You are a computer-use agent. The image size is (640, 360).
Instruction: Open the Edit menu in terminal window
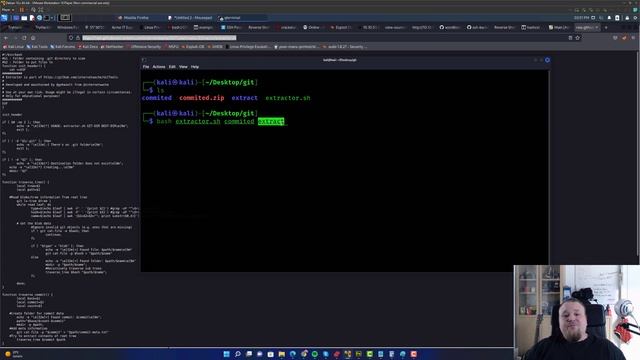(172, 67)
